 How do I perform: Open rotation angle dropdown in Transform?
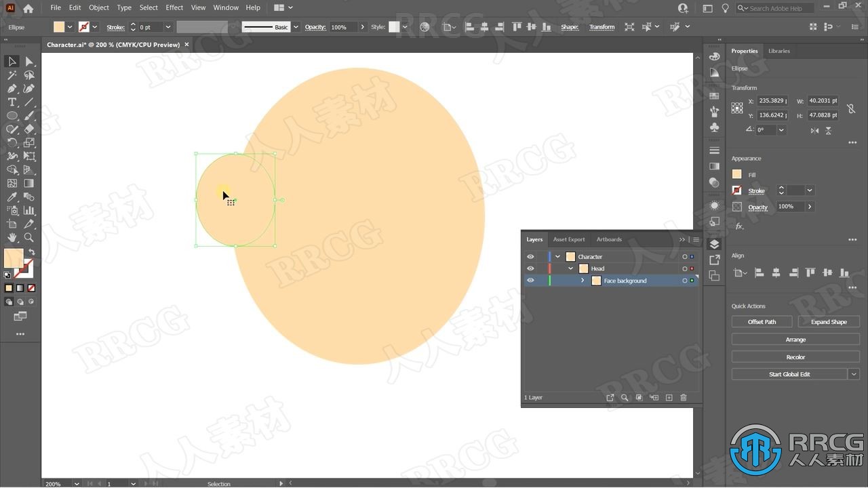click(781, 130)
